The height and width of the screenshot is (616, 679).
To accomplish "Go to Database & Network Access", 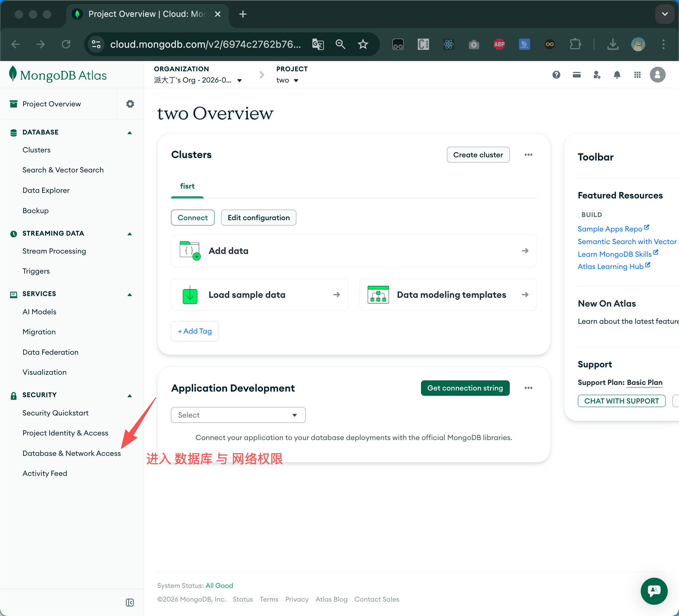I will click(x=72, y=453).
